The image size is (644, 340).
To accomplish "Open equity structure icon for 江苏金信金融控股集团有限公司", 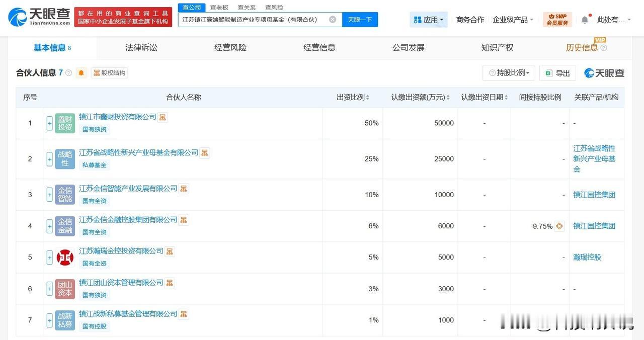I will [184, 220].
